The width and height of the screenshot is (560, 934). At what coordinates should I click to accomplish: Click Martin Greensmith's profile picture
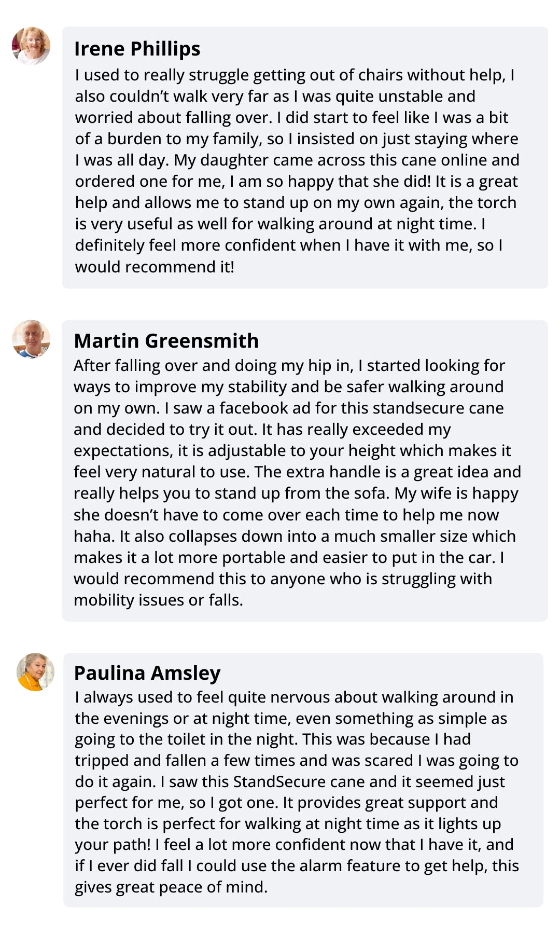(31, 339)
